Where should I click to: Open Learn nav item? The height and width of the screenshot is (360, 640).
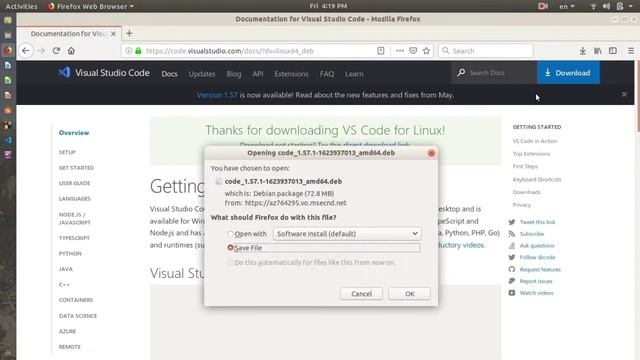354,74
